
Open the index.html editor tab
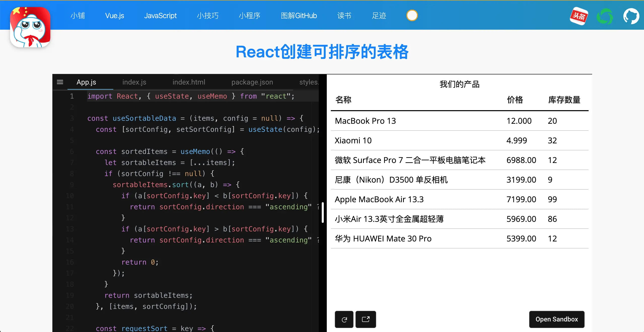pyautogui.click(x=189, y=82)
